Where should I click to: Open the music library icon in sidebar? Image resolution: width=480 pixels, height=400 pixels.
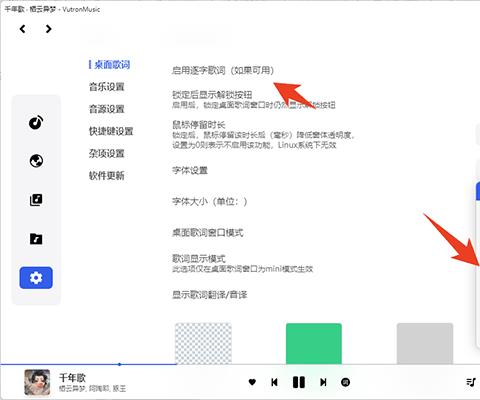(x=36, y=200)
